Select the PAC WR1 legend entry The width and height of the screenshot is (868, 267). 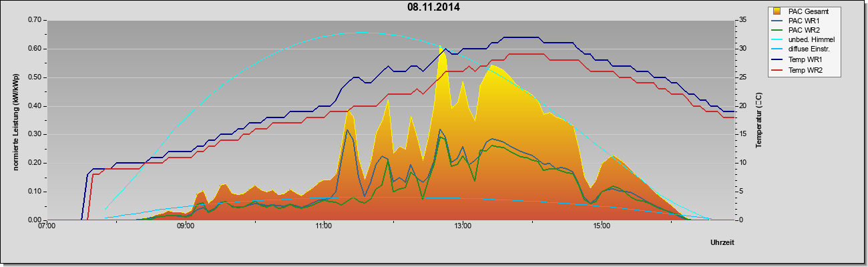(x=804, y=21)
